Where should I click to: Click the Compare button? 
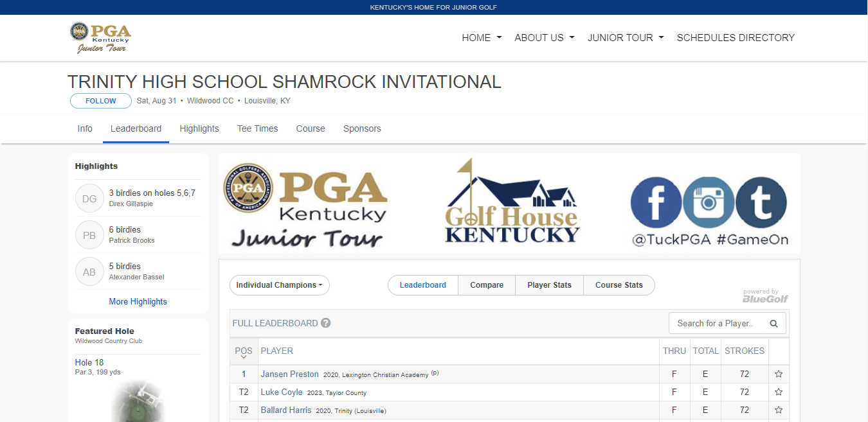coord(487,285)
